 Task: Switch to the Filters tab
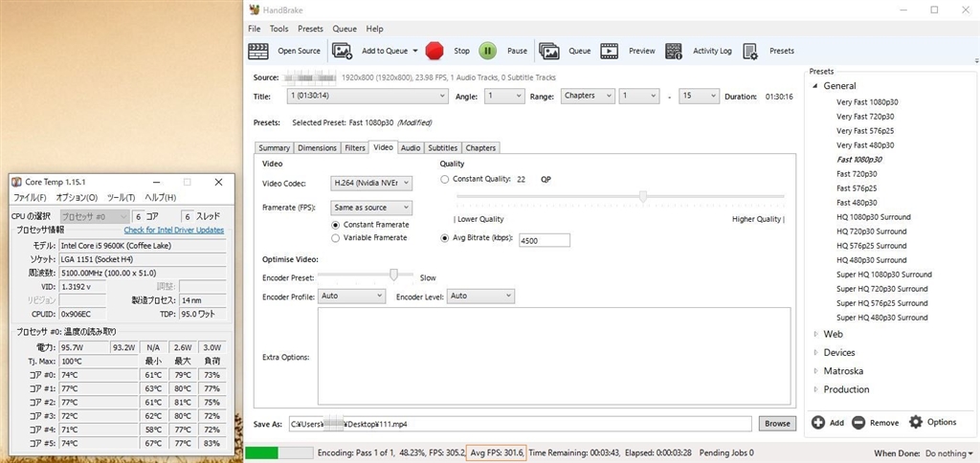[x=355, y=148]
